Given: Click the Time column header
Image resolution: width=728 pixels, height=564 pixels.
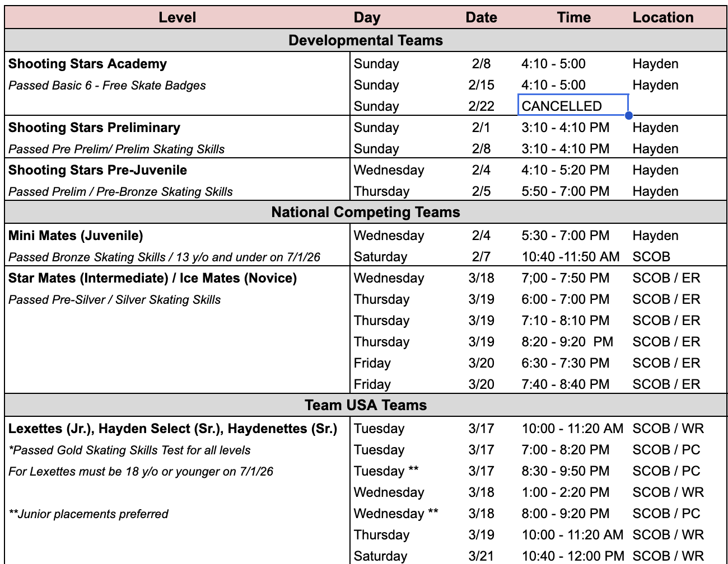Looking at the screenshot, I should (573, 17).
